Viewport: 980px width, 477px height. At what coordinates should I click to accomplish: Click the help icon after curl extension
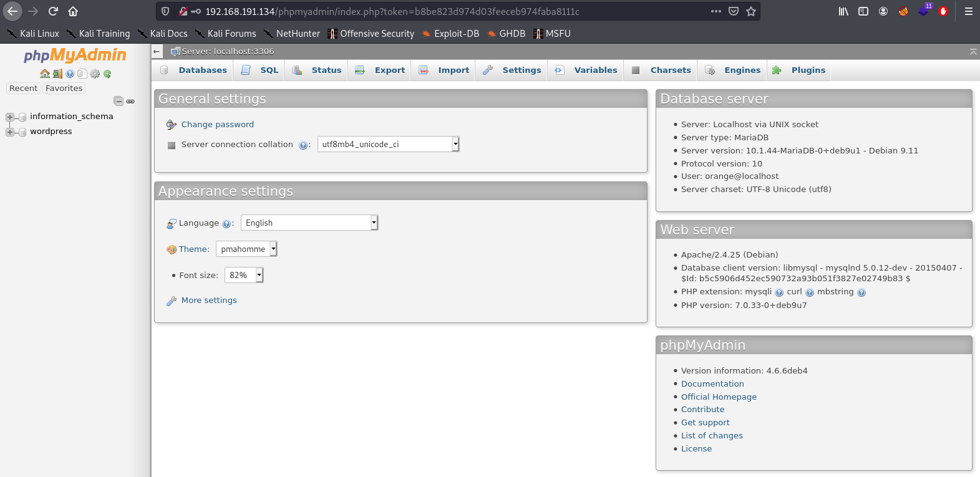(x=810, y=292)
